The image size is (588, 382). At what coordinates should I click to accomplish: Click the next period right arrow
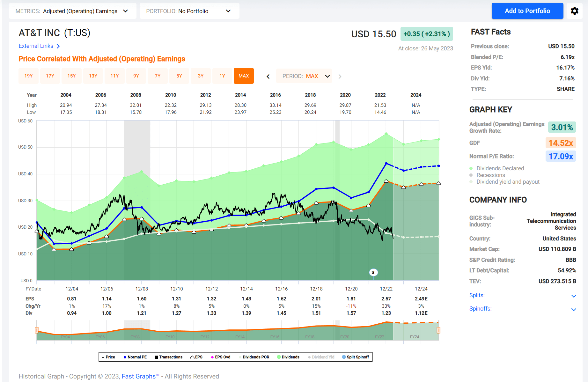[340, 77]
